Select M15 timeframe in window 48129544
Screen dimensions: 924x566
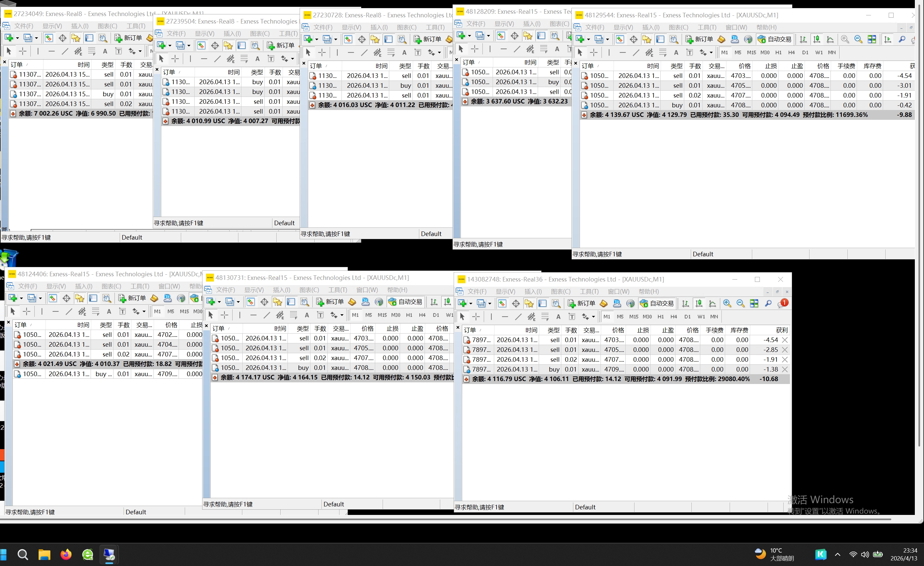coord(752,53)
